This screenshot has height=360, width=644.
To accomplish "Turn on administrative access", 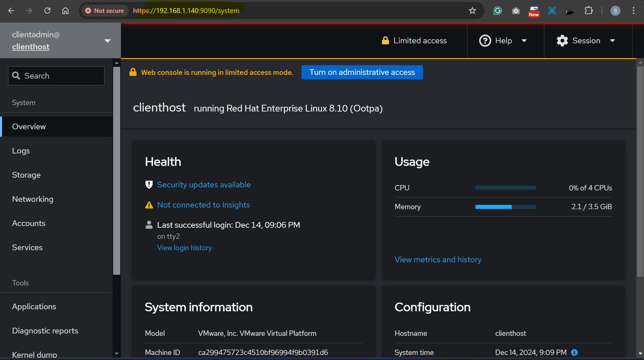I will tap(362, 72).
